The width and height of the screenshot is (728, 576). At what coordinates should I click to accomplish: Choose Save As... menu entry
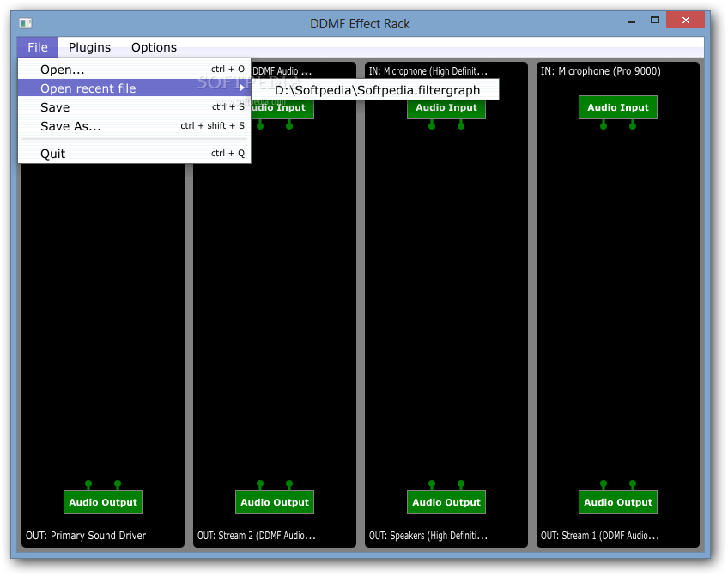point(134,126)
